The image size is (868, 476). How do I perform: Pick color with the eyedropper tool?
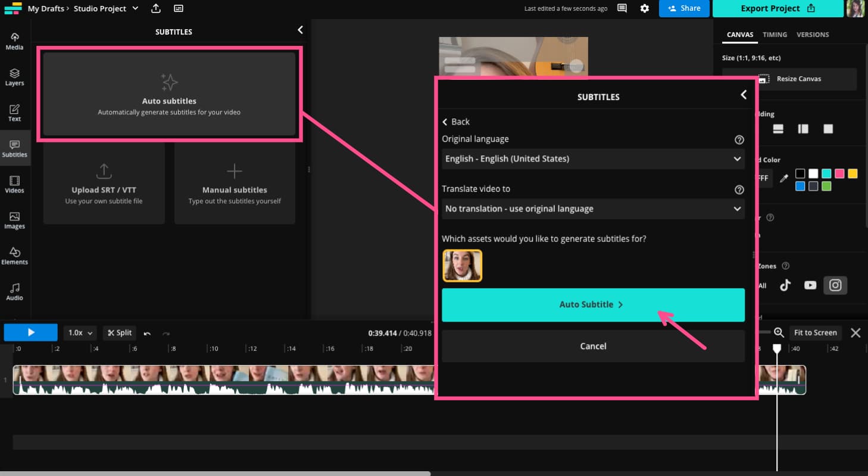(784, 178)
